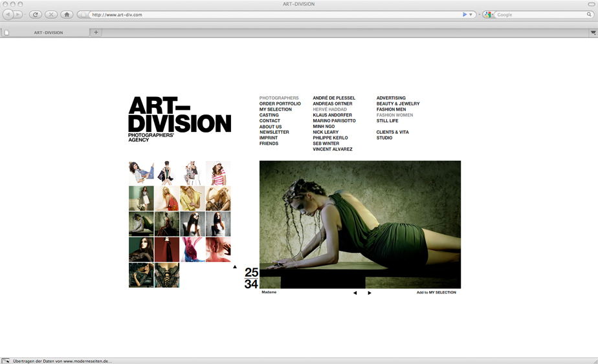This screenshot has height=364, width=598.
Task: Expand the URL history dropdown arrow
Action: [471, 14]
